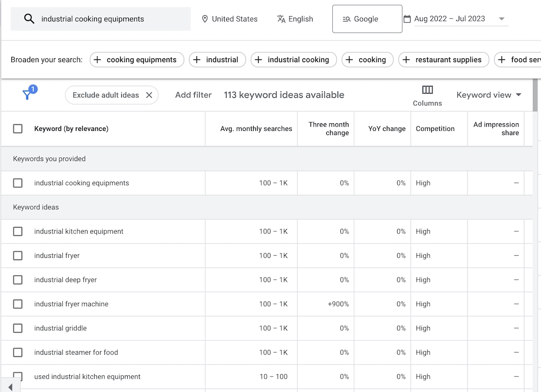Change the United States location setting
This screenshot has width=541, height=392.
pos(230,19)
